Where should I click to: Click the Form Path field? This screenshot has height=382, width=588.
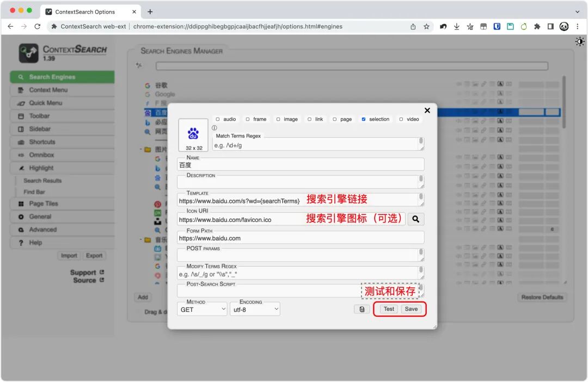[301, 238]
